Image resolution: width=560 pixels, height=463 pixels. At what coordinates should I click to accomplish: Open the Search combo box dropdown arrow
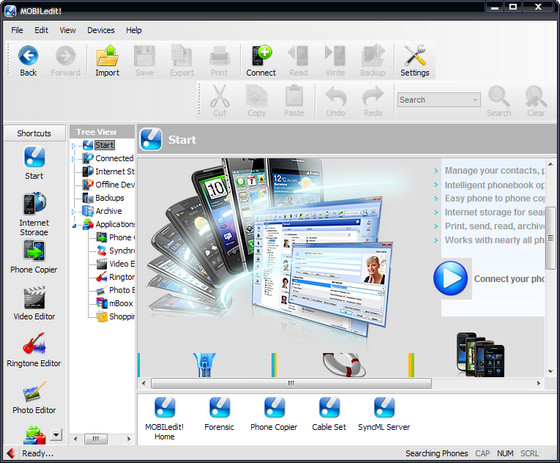point(475,100)
